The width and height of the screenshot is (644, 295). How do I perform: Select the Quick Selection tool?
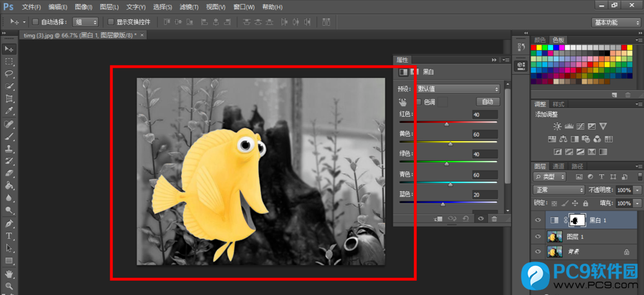click(9, 86)
